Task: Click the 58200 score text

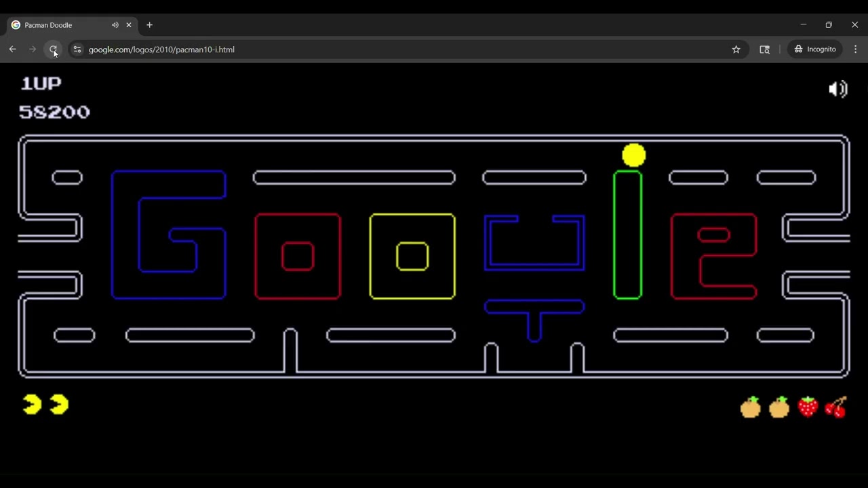Action: click(x=54, y=112)
